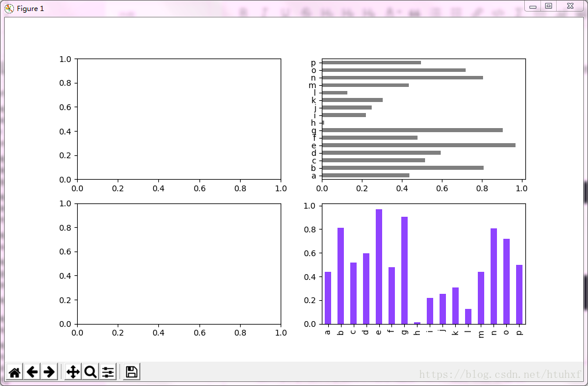The width and height of the screenshot is (588, 386).
Task: Go forward to the next view
Action: pyautogui.click(x=49, y=372)
